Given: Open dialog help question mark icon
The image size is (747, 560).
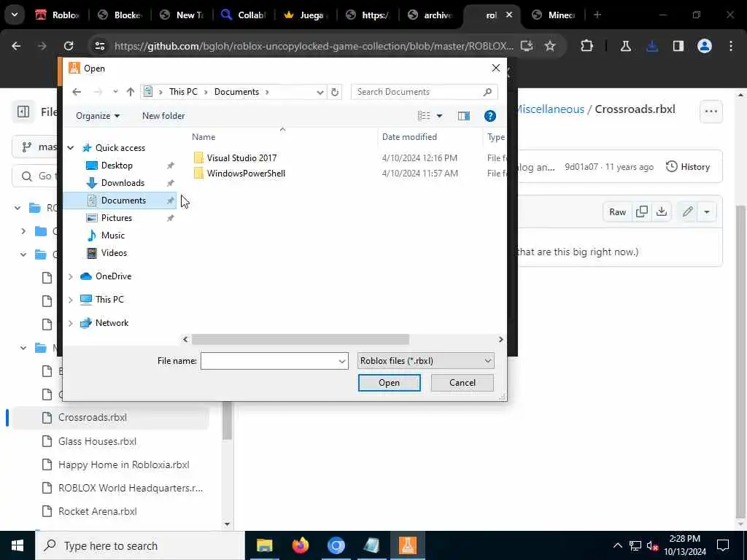Looking at the screenshot, I should [x=489, y=116].
